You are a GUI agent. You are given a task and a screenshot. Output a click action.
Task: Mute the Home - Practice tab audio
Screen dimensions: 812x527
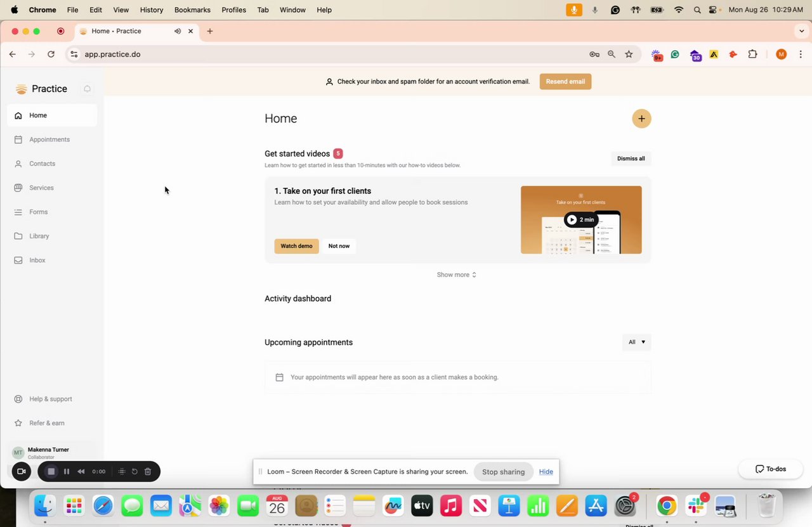[x=178, y=31]
